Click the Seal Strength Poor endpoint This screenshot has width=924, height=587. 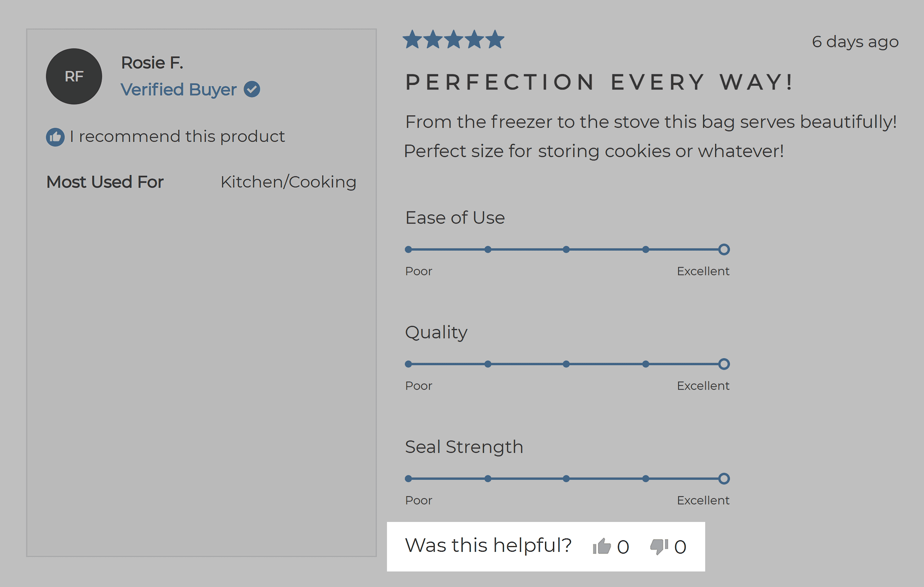click(408, 478)
